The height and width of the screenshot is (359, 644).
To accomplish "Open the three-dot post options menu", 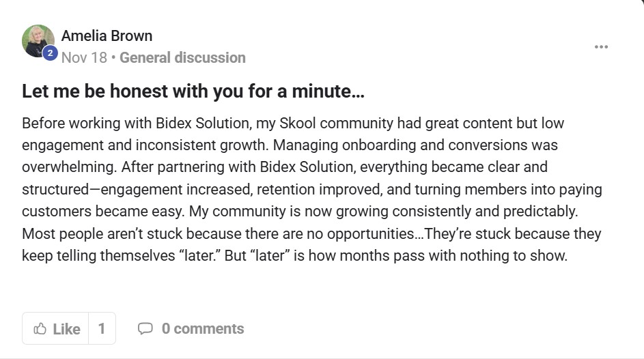I will point(601,47).
